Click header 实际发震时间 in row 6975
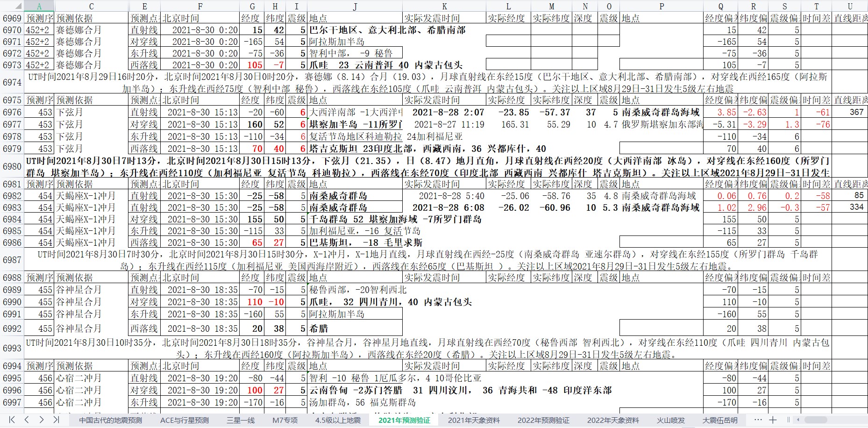The height and width of the screenshot is (428, 868). pos(444,100)
